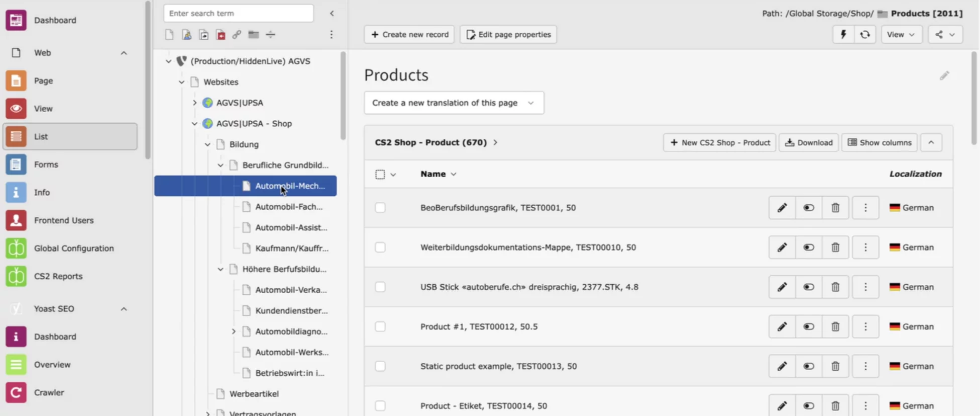Edit the Product #1 record
This screenshot has width=980, height=416.
click(x=782, y=327)
